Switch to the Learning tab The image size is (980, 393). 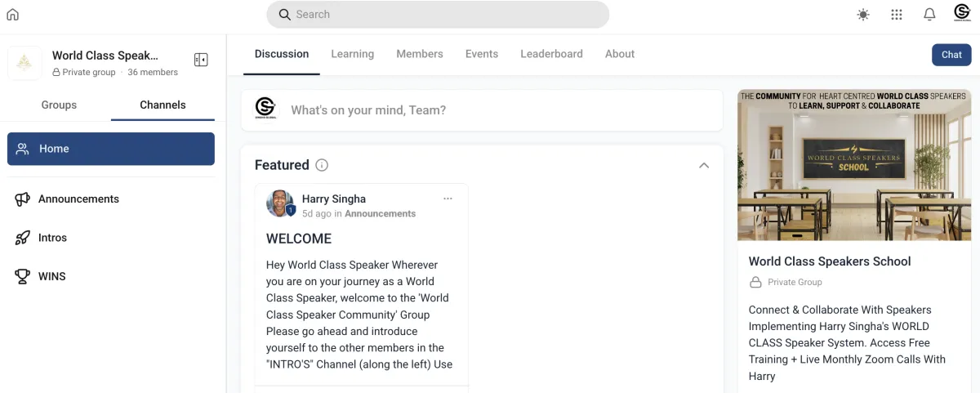[352, 54]
